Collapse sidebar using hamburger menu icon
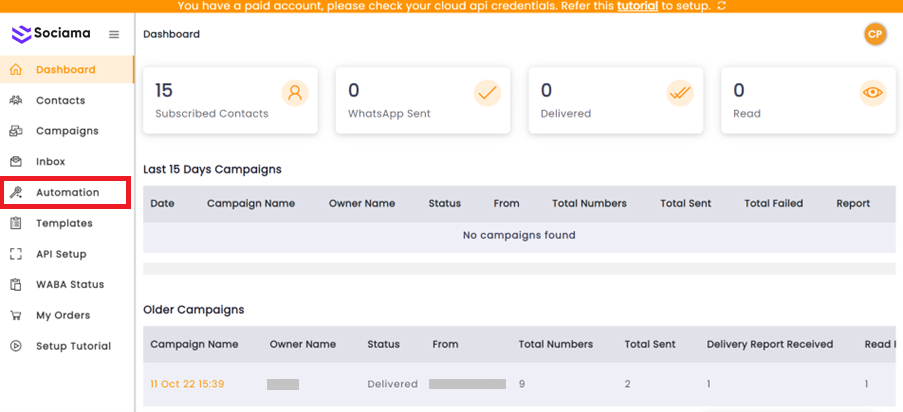The height and width of the screenshot is (412, 903). point(114,35)
